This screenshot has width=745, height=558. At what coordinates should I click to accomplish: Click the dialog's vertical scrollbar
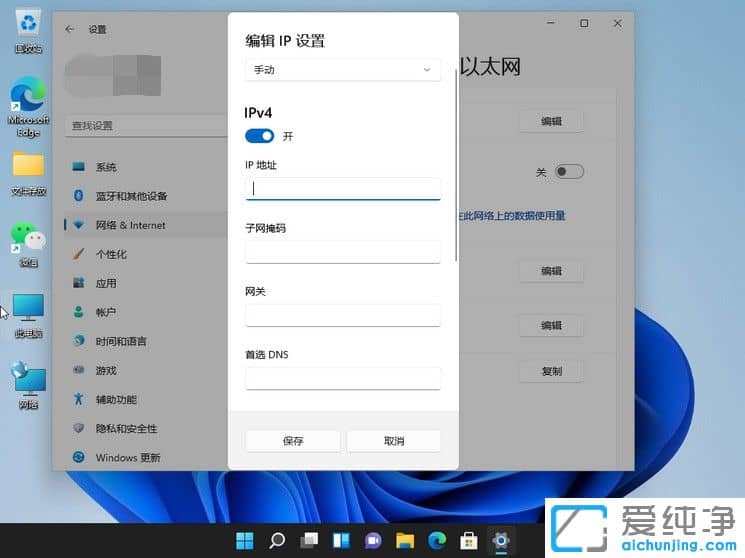(x=456, y=164)
